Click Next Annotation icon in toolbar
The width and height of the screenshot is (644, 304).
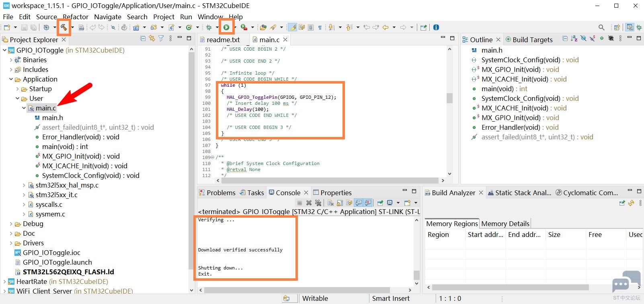point(331,27)
